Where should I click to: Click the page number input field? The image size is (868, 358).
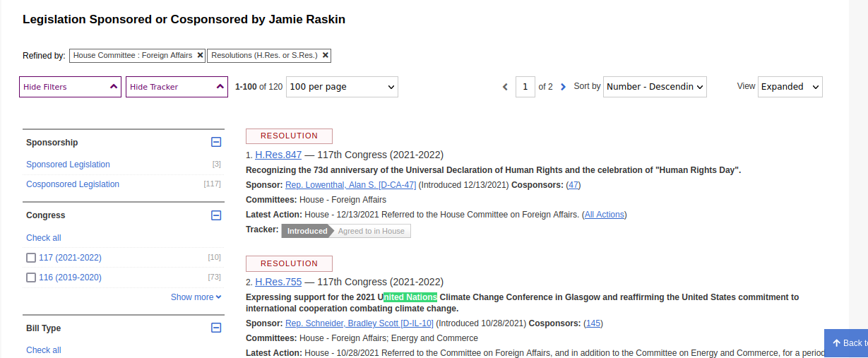click(x=525, y=87)
